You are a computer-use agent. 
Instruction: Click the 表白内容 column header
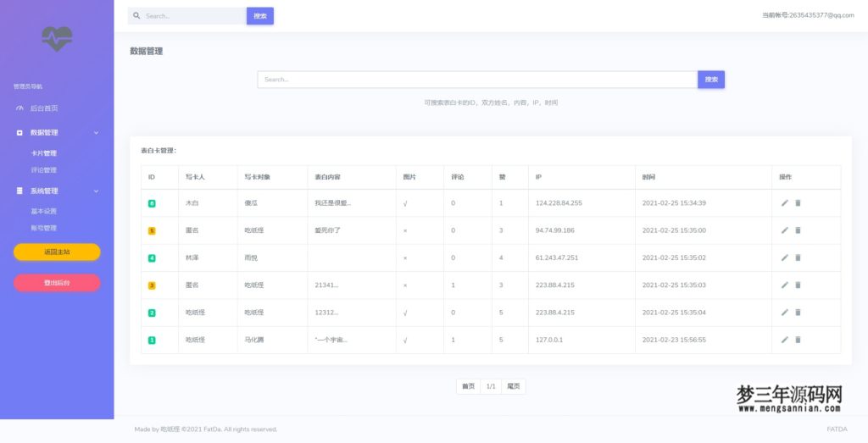tap(328, 177)
